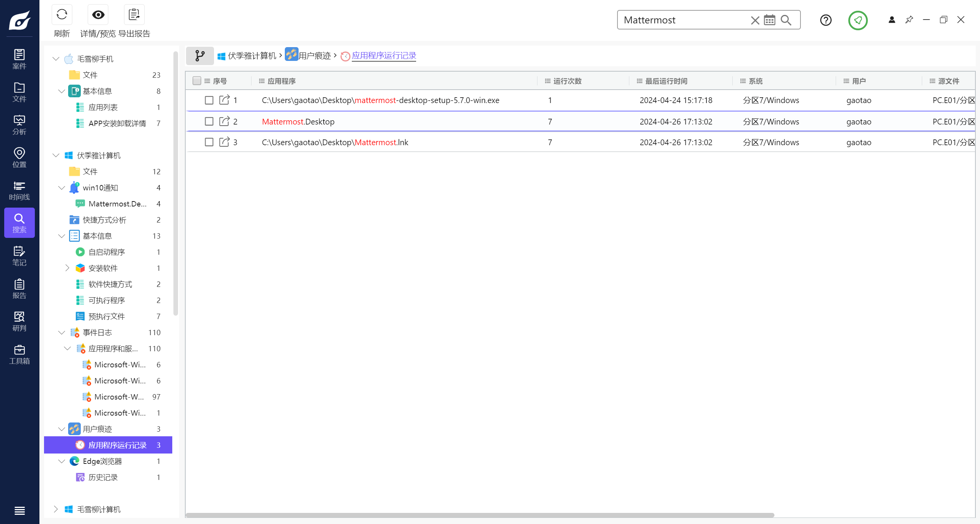Click the 应用程序运行记录 breadcrumb link
This screenshot has height=524, width=980.
point(384,56)
